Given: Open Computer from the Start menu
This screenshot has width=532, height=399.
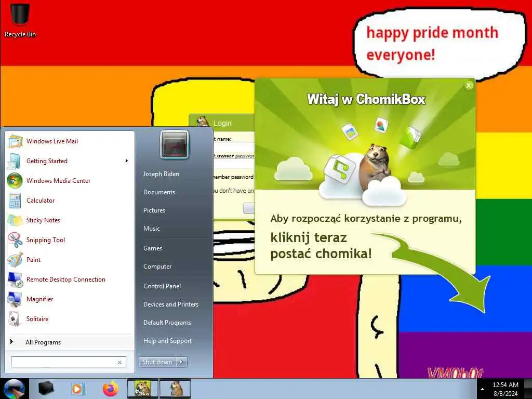Looking at the screenshot, I should (157, 267).
